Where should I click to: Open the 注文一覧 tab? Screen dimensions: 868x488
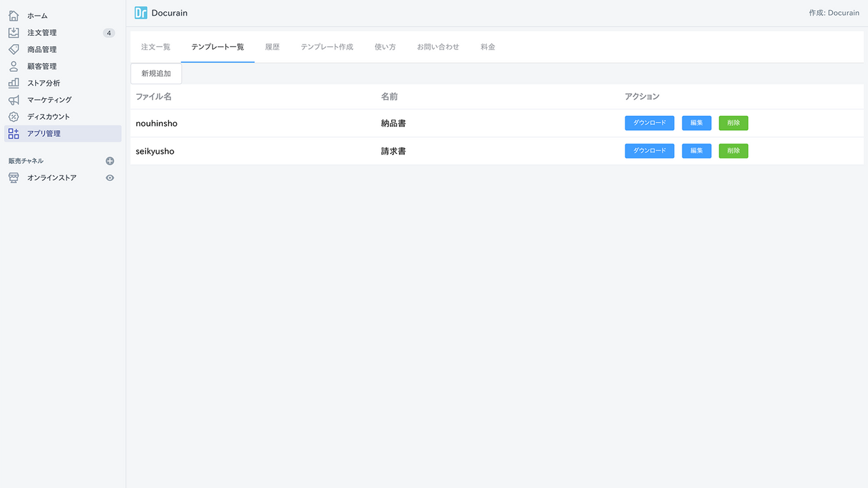pos(155,47)
